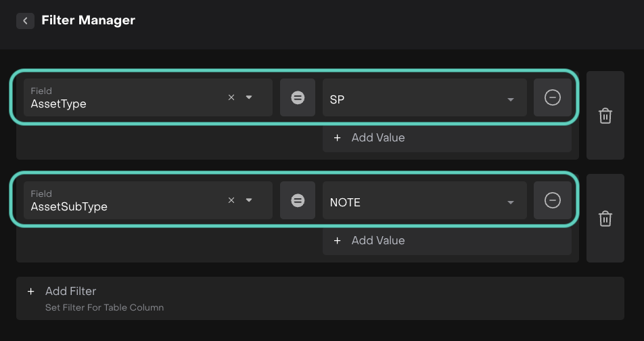Clear the AssetSubType field with the X

pyautogui.click(x=231, y=200)
